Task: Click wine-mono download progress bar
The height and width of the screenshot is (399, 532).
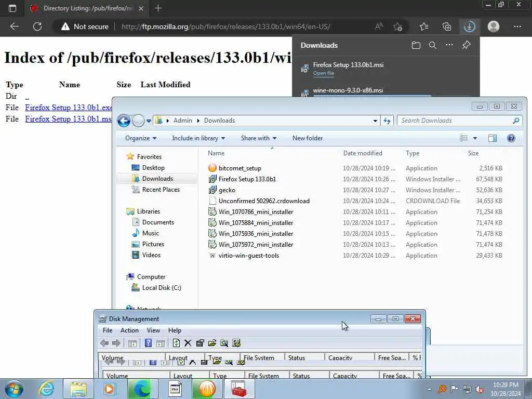Action: [372, 96]
